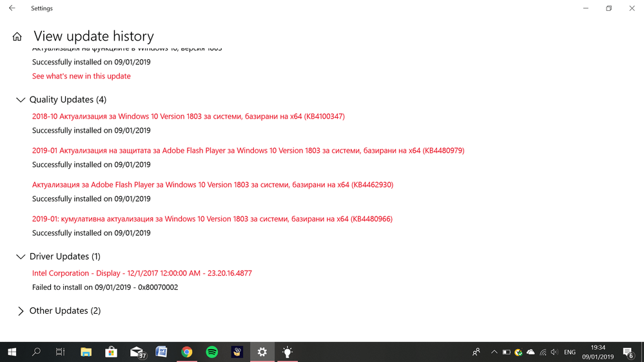The width and height of the screenshot is (644, 362).
Task: Click the 'Settings' window title text
Action: 42,8
